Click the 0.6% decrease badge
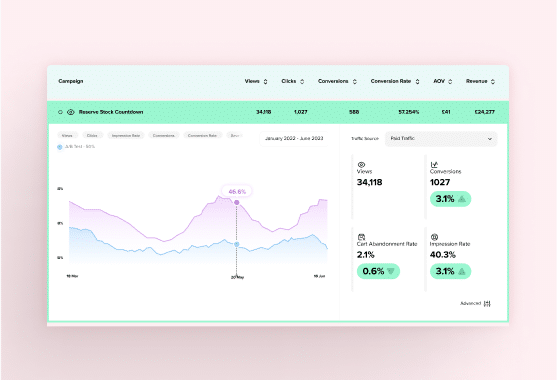Image resolution: width=557 pixels, height=380 pixels. pos(378,271)
